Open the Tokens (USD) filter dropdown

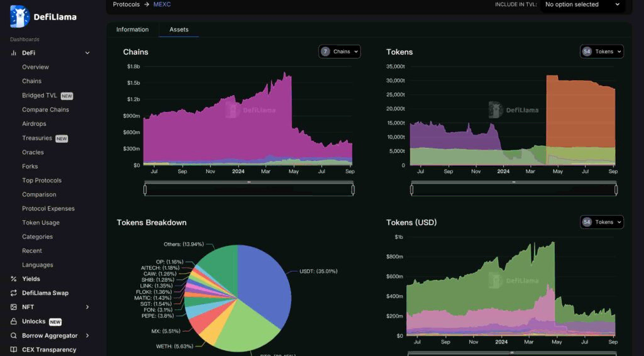click(602, 222)
